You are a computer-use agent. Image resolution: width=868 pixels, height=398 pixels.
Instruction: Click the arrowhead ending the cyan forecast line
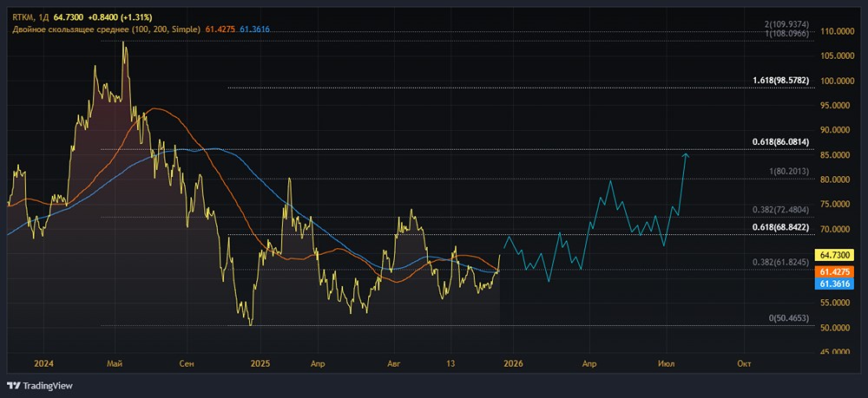point(686,154)
